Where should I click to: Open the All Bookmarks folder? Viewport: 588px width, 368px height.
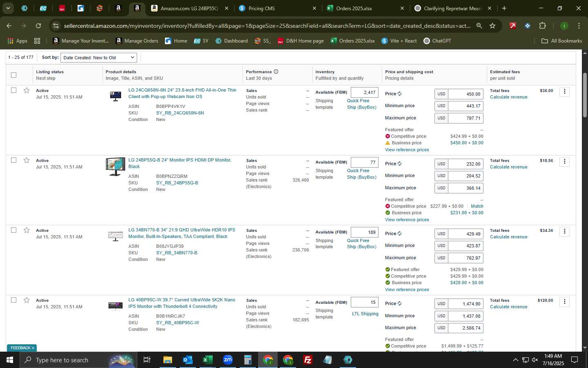click(x=561, y=41)
